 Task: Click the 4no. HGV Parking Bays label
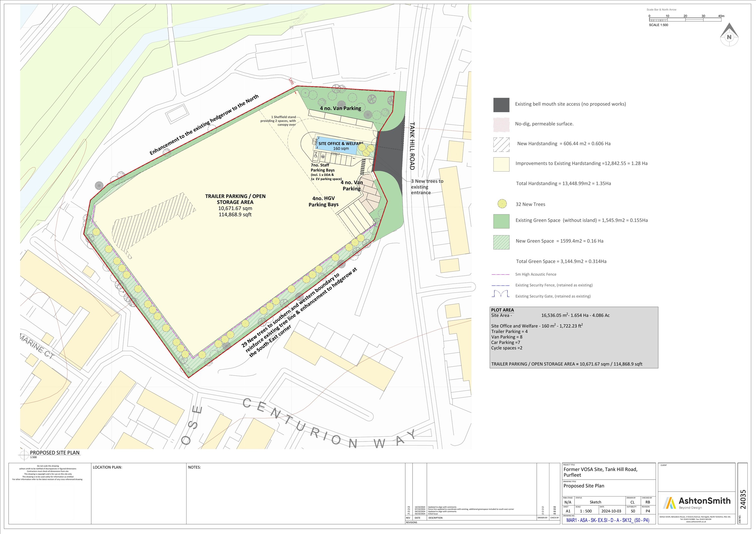click(x=323, y=201)
